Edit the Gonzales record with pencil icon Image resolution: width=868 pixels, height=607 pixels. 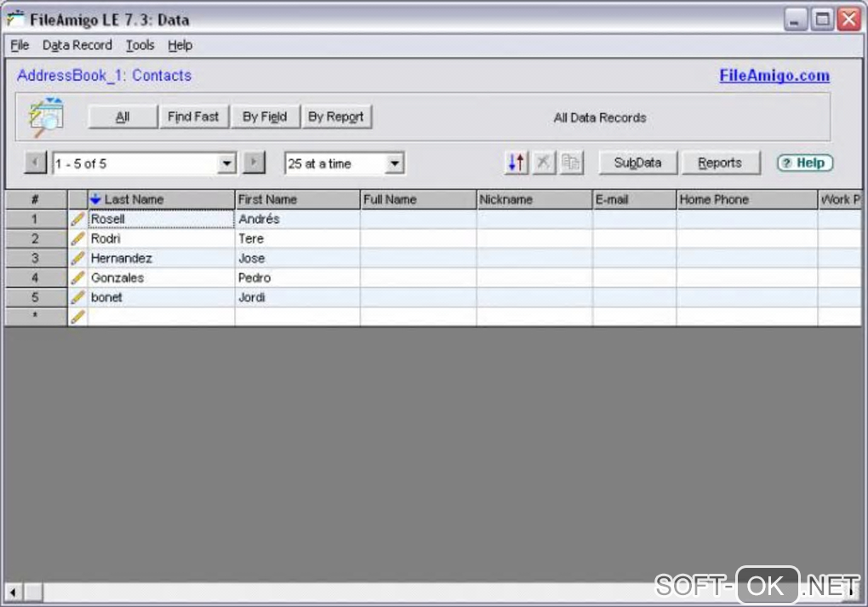(x=77, y=278)
